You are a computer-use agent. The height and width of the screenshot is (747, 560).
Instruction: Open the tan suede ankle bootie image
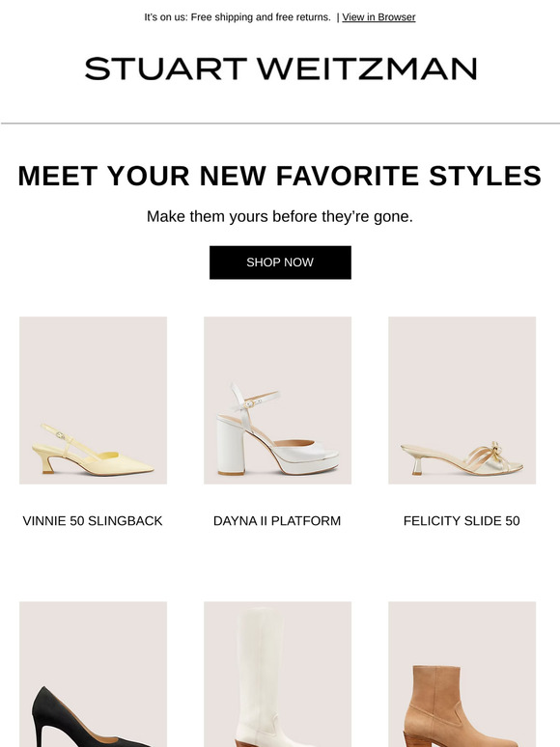(x=462, y=674)
